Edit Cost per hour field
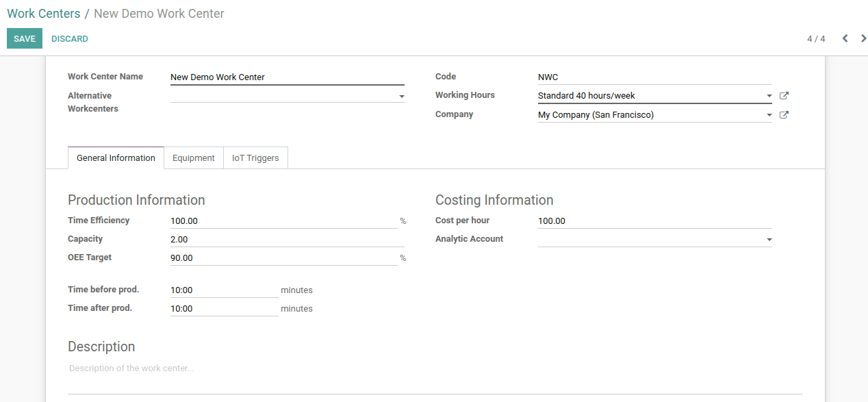868x402 pixels. click(x=655, y=221)
